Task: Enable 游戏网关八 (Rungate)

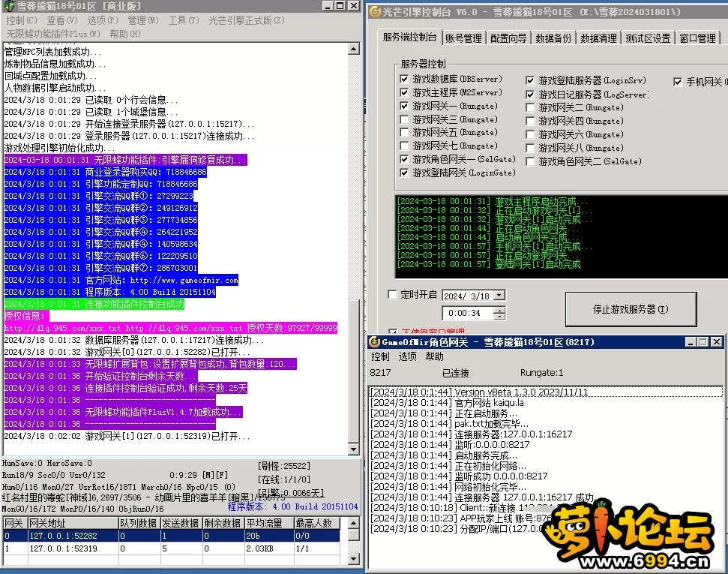Action: point(530,149)
